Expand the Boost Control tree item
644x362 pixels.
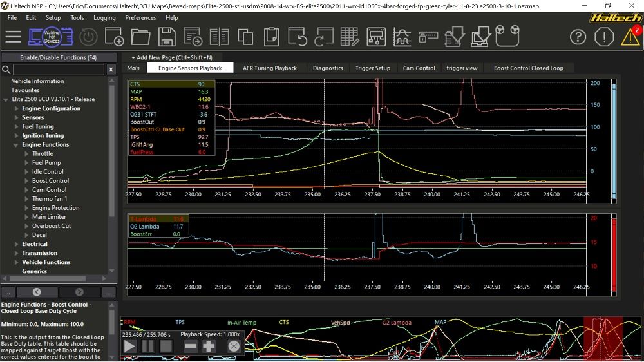(27, 181)
